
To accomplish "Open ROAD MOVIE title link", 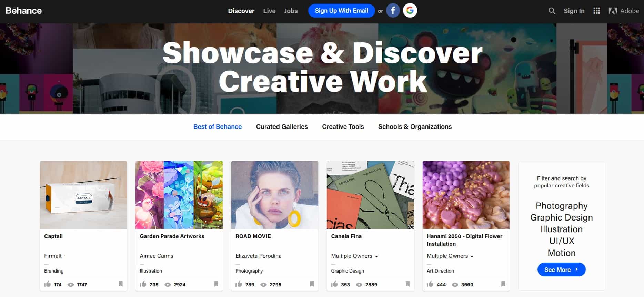I will coord(253,236).
